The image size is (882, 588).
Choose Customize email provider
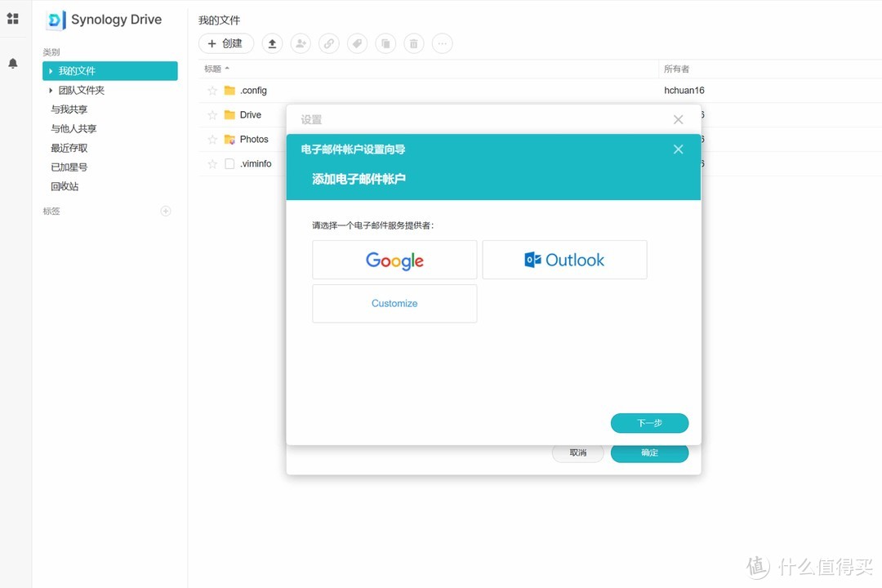coord(394,303)
